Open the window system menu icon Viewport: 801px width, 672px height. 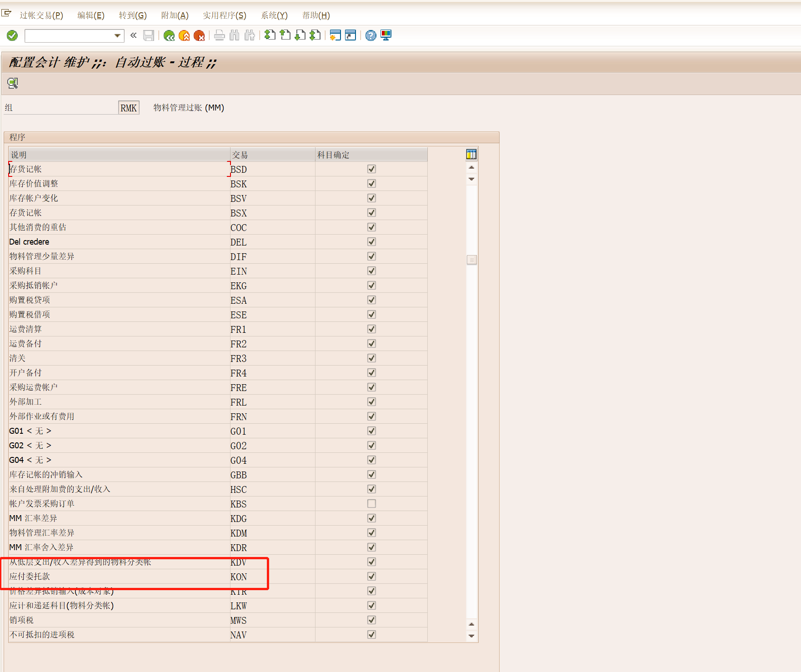click(6, 13)
